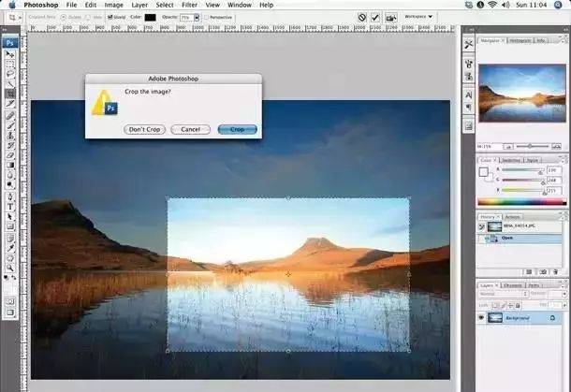This screenshot has height=392, width=571.
Task: Click the cancel crop icon in options bar
Action: [362, 17]
